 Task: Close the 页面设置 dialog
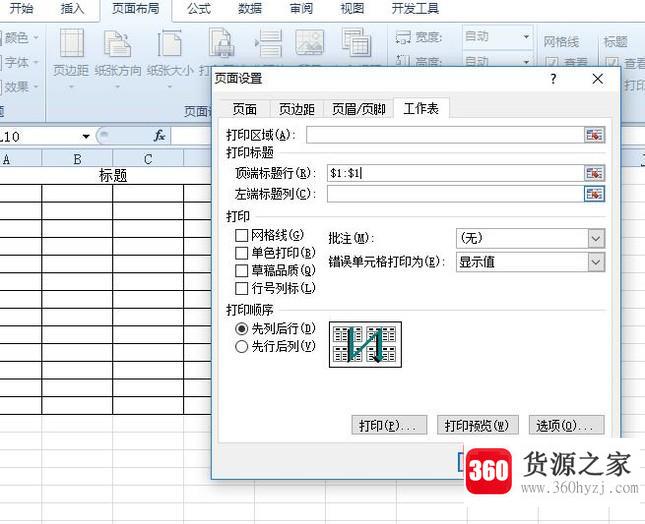pos(598,79)
